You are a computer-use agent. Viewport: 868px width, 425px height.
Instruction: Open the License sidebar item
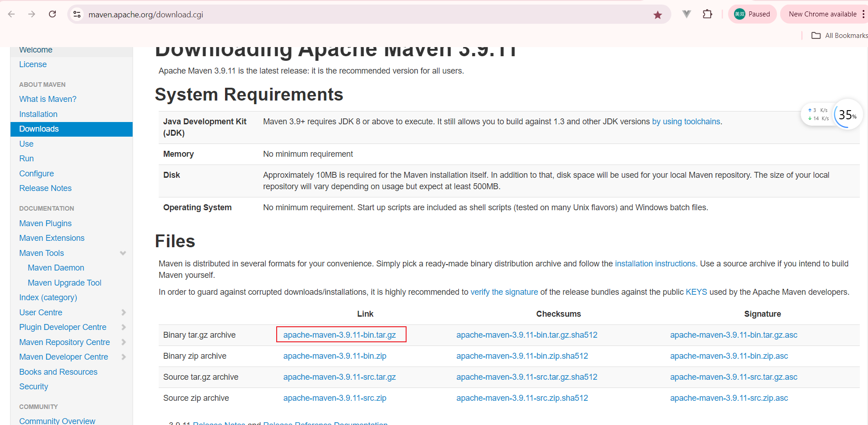(33, 64)
